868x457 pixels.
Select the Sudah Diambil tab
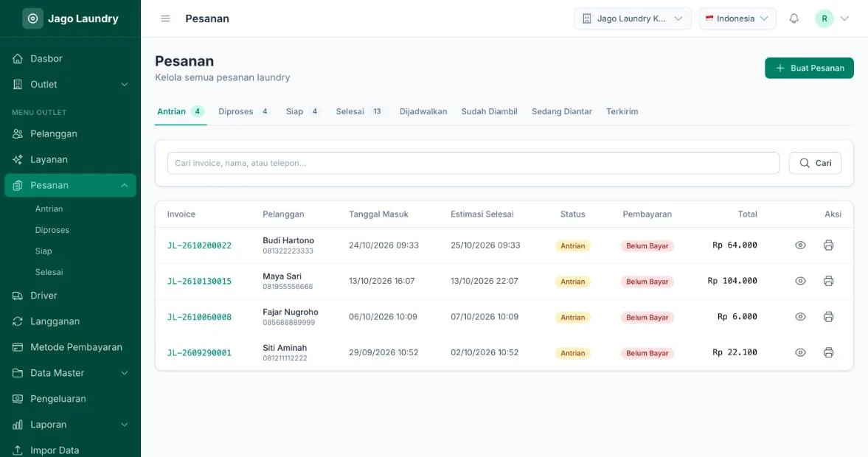[x=490, y=111]
